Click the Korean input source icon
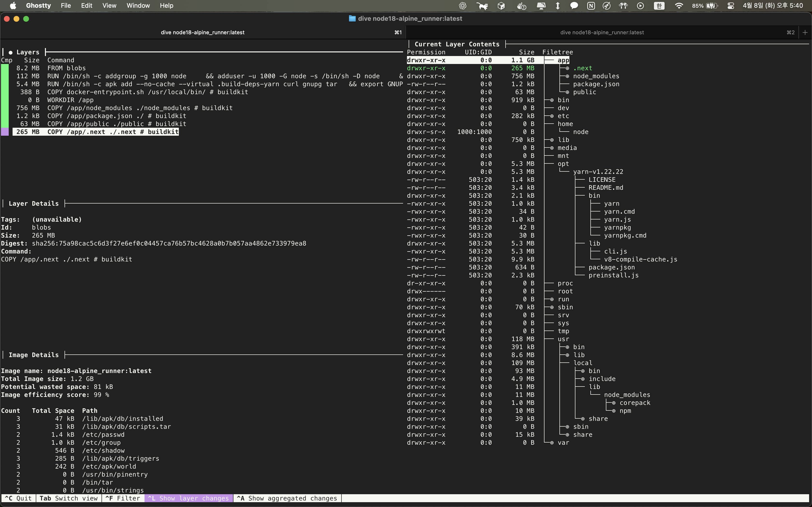Image resolution: width=812 pixels, height=507 pixels. (x=659, y=6)
